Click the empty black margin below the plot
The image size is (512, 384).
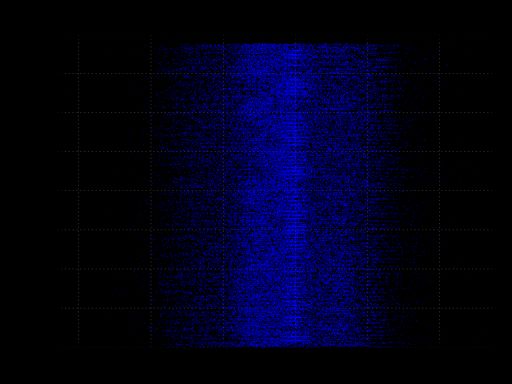point(256,367)
